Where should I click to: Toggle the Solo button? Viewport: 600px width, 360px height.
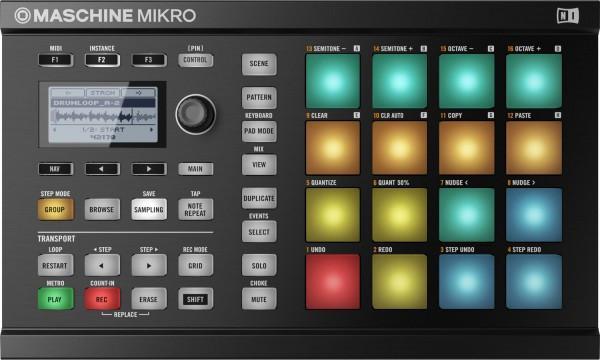click(x=259, y=266)
